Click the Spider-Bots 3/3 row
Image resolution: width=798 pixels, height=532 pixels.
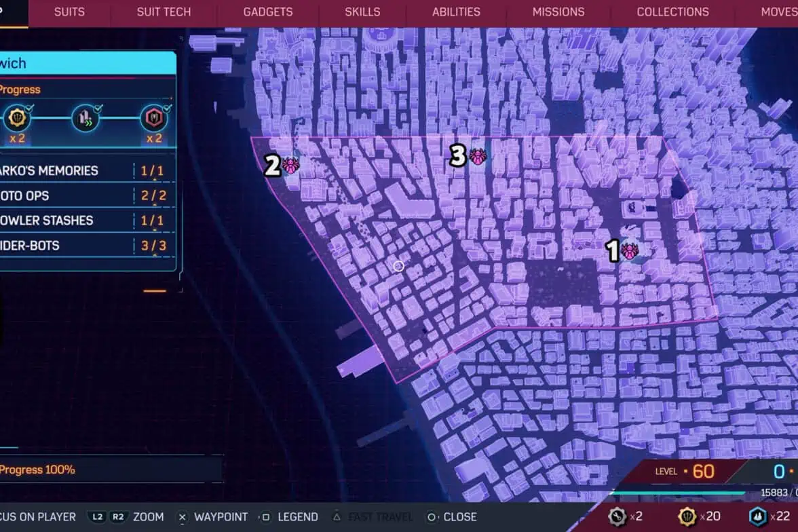(x=88, y=246)
